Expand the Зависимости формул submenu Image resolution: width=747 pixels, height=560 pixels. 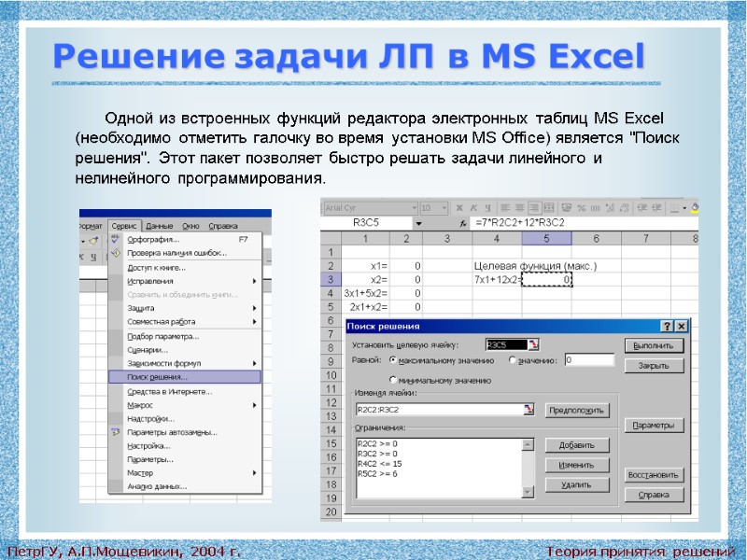[254, 363]
